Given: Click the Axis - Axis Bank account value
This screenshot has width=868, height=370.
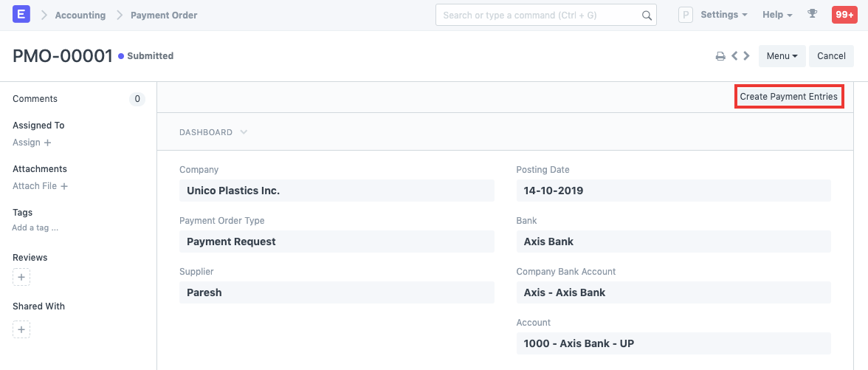Looking at the screenshot, I should [674, 292].
